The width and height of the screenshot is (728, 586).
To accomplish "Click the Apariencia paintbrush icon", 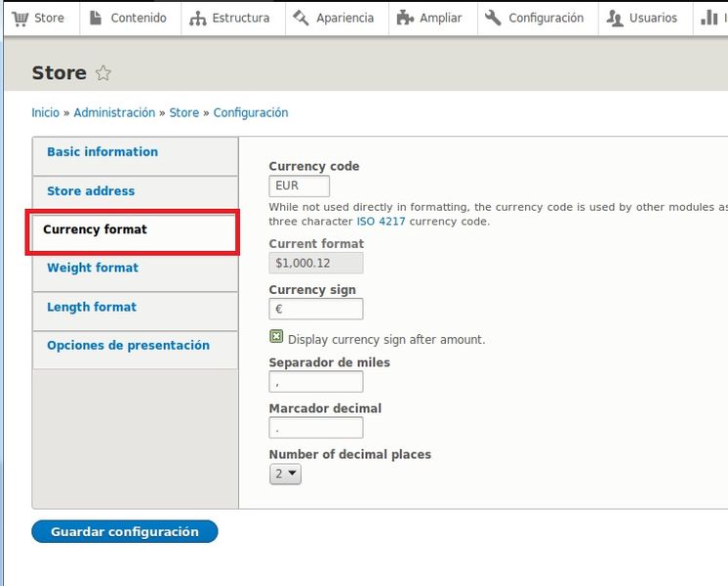I will pos(301,19).
